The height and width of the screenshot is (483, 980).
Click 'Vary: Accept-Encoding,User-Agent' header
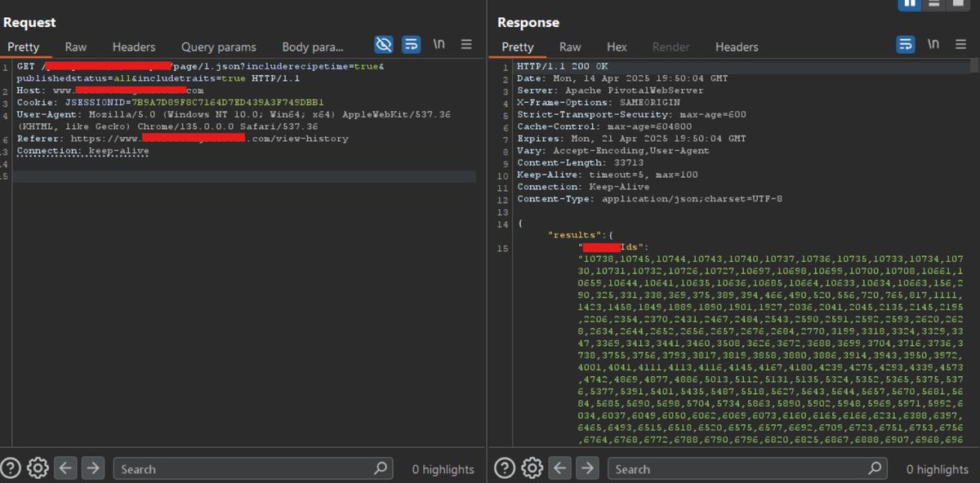click(x=613, y=150)
